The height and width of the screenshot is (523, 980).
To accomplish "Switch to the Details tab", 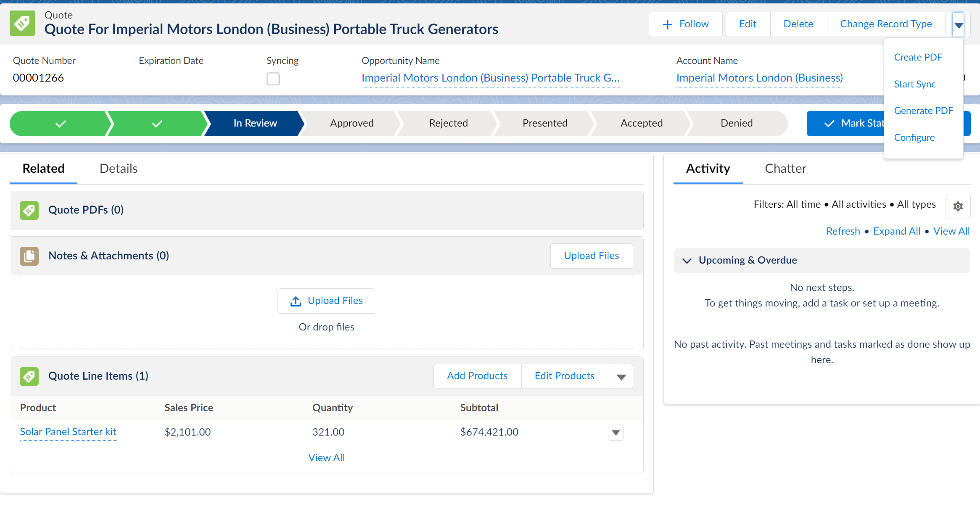I will pos(119,169).
